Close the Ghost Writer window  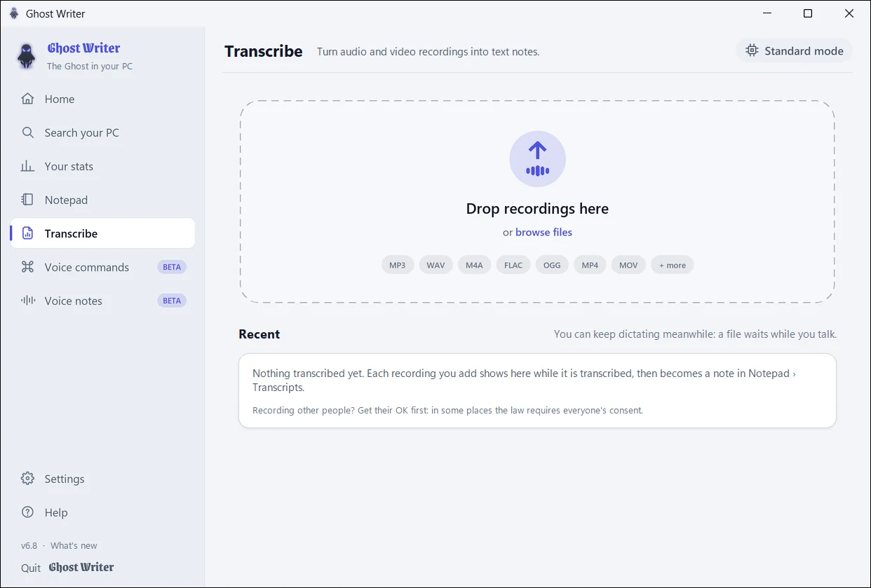(849, 13)
